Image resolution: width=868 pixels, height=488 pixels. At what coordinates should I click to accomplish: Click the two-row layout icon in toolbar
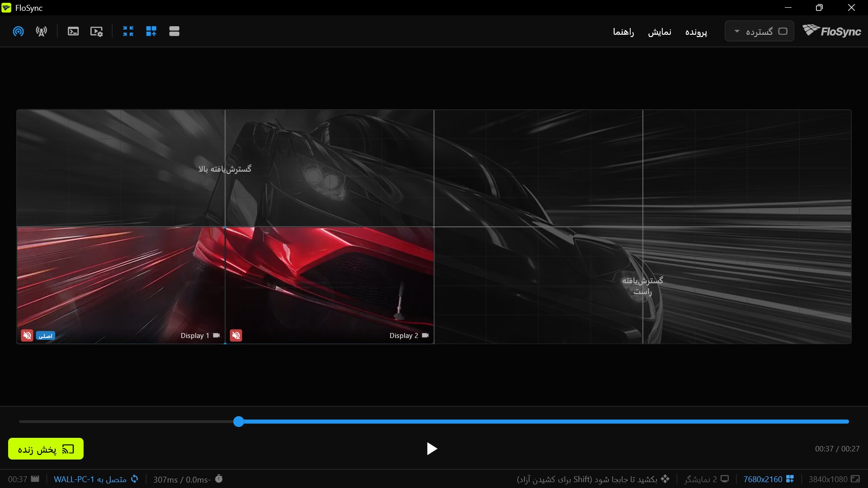coord(175,31)
